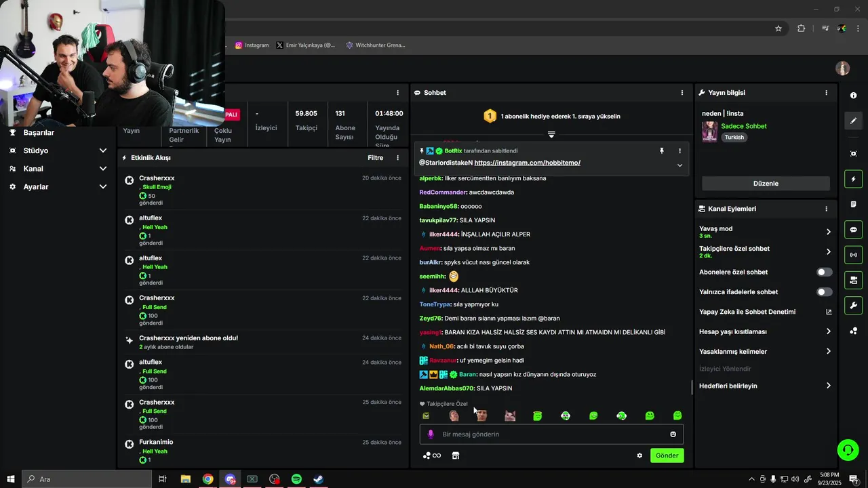Open Yasaklanmış kelimeler arrow
This screenshot has height=488, width=868.
tap(828, 351)
